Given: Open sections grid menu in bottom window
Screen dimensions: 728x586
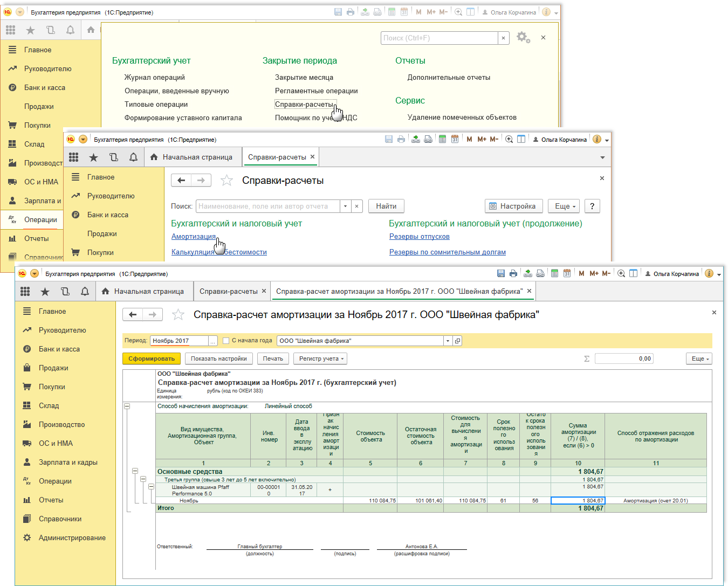Looking at the screenshot, I should pyautogui.click(x=25, y=292).
